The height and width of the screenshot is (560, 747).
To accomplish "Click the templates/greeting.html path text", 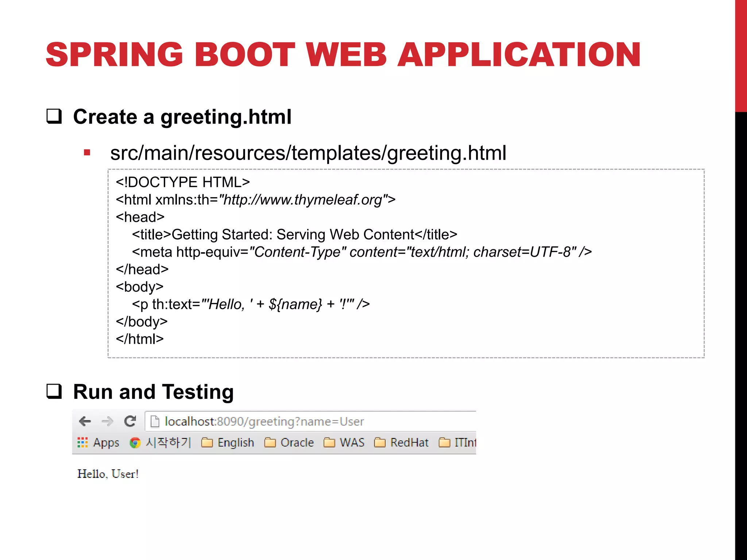I will (398, 153).
